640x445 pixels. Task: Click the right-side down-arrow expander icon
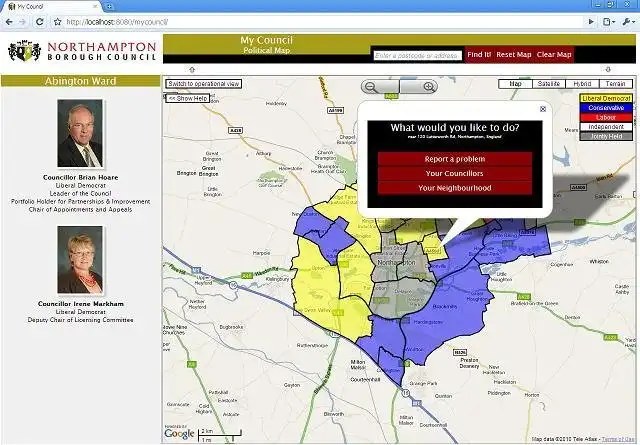pyautogui.click(x=608, y=69)
